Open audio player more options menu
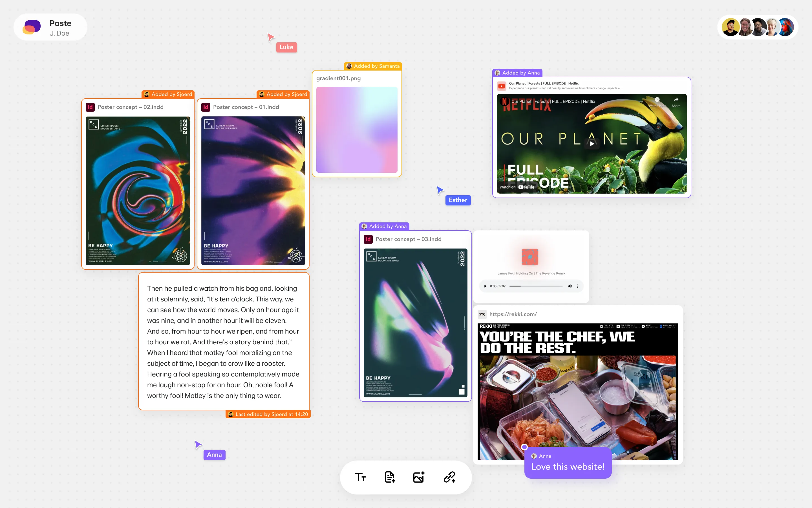 click(x=577, y=286)
